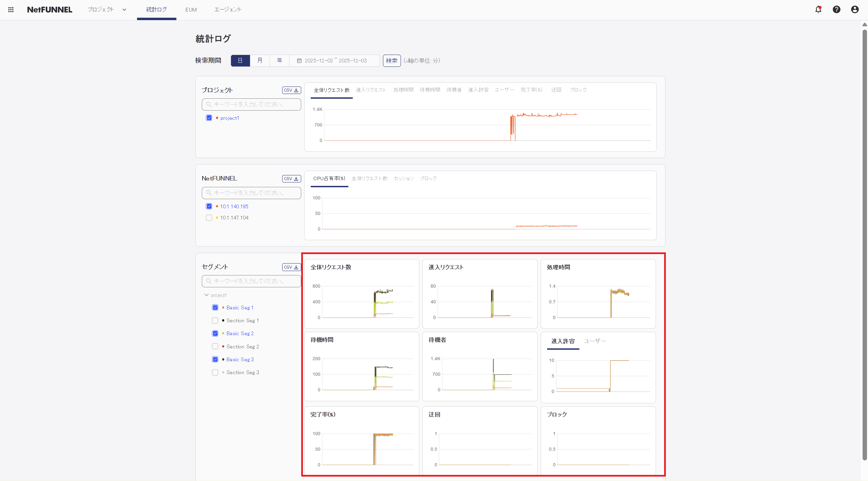Switch to the EUM tab
The image size is (868, 481).
click(191, 9)
